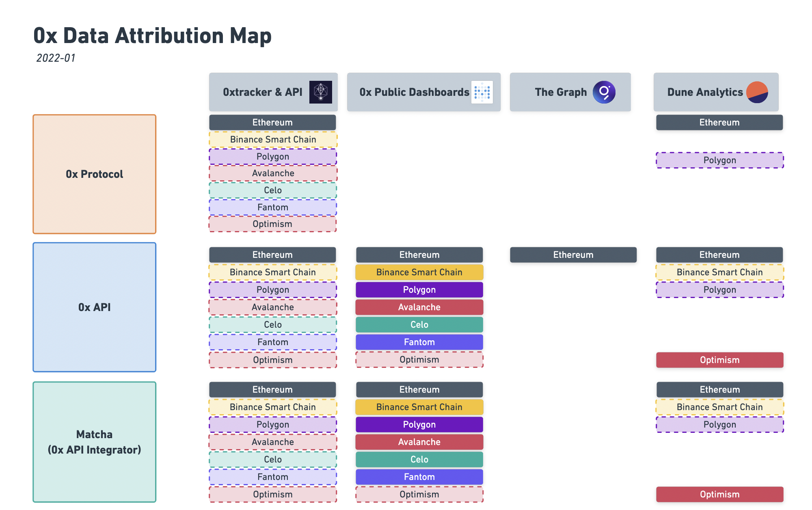Click the 0xtracker logo icon
812x510 pixels.
[x=321, y=92]
